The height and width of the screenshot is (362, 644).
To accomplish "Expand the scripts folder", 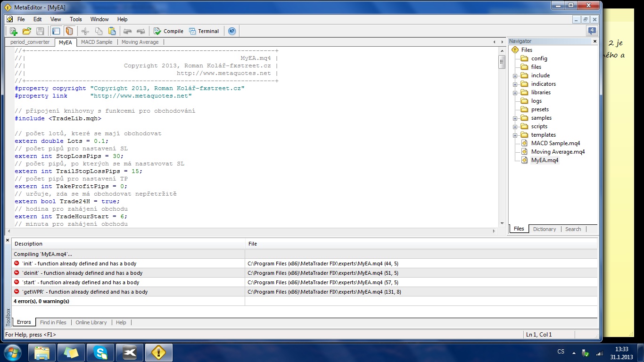I will [x=515, y=126].
